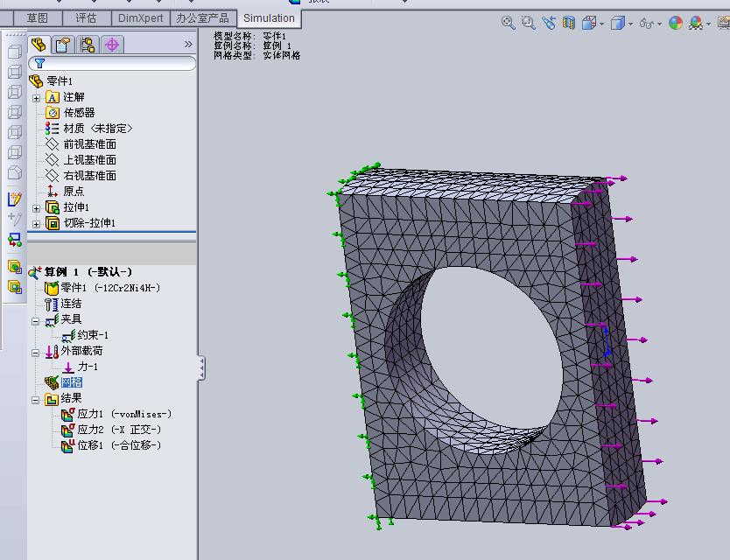Switch to the DimXpert tab
The image size is (730, 560).
coord(141,18)
